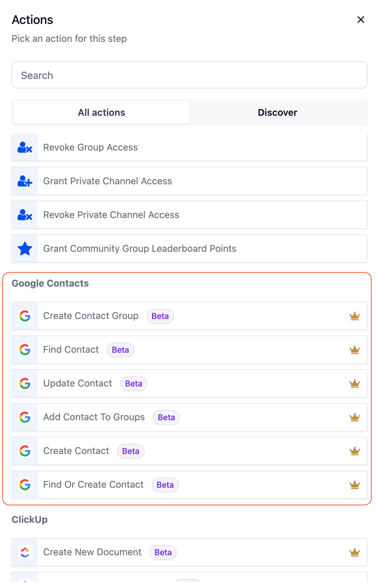This screenshot has width=377, height=588.
Task: Pick the Create New Document action
Action: (x=92, y=552)
